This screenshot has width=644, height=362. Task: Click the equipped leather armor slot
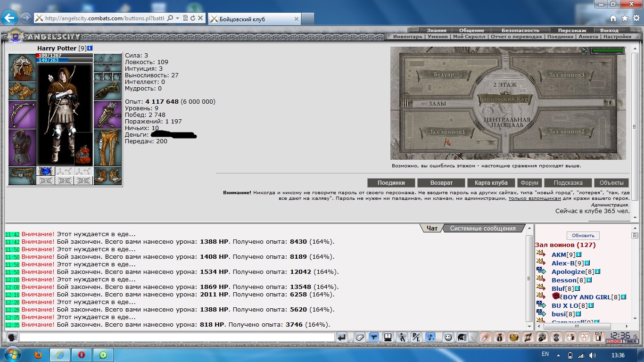(x=22, y=147)
